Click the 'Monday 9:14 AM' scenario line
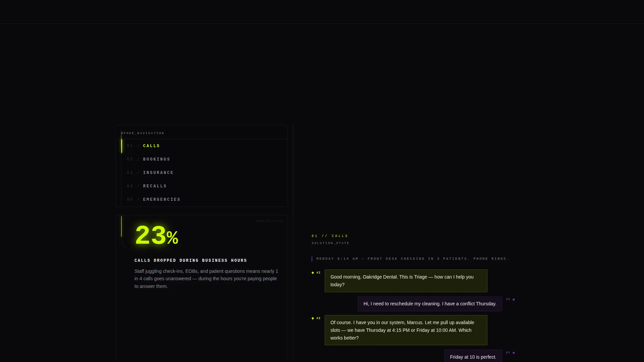Screen dimensions: 644x362 point(413,259)
